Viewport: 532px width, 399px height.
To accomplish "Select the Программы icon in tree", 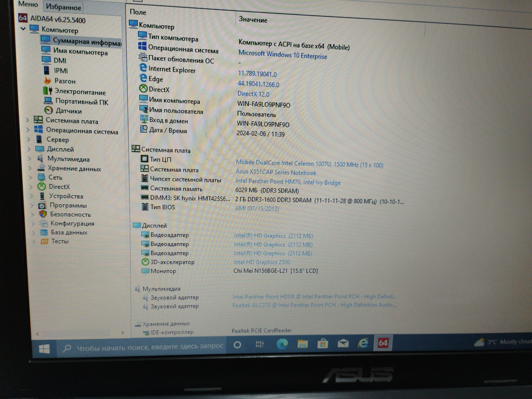I will pos(42,206).
